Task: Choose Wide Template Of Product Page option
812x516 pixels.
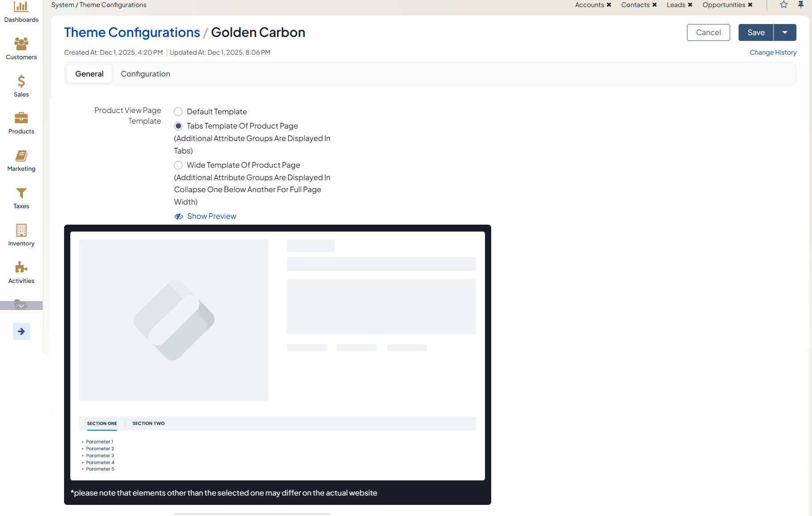Action: (x=178, y=165)
